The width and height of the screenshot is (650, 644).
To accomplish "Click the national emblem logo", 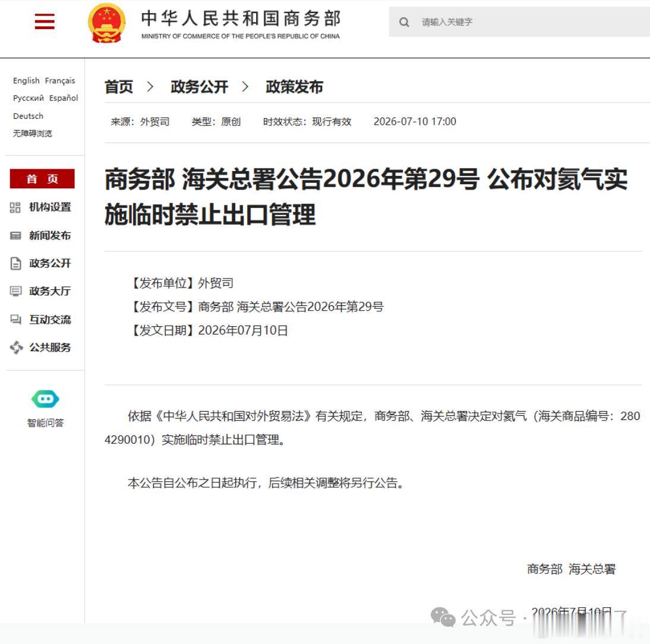I will pyautogui.click(x=106, y=23).
